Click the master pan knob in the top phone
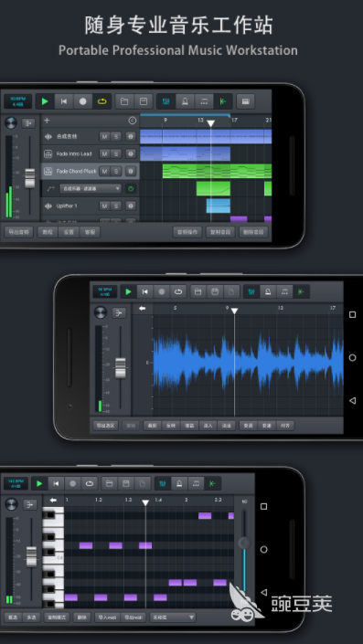Viewport: 363px width, 644px height. coord(11,122)
